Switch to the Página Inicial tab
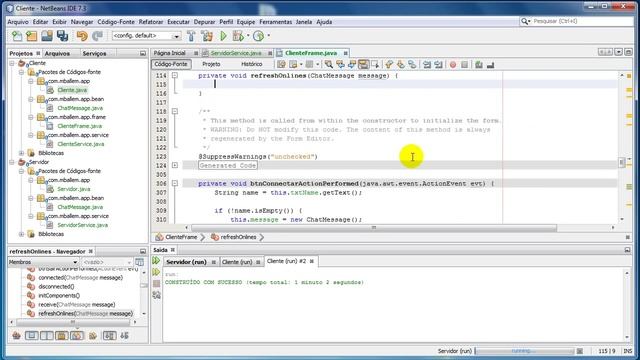The width and height of the screenshot is (640, 360). 169,53
